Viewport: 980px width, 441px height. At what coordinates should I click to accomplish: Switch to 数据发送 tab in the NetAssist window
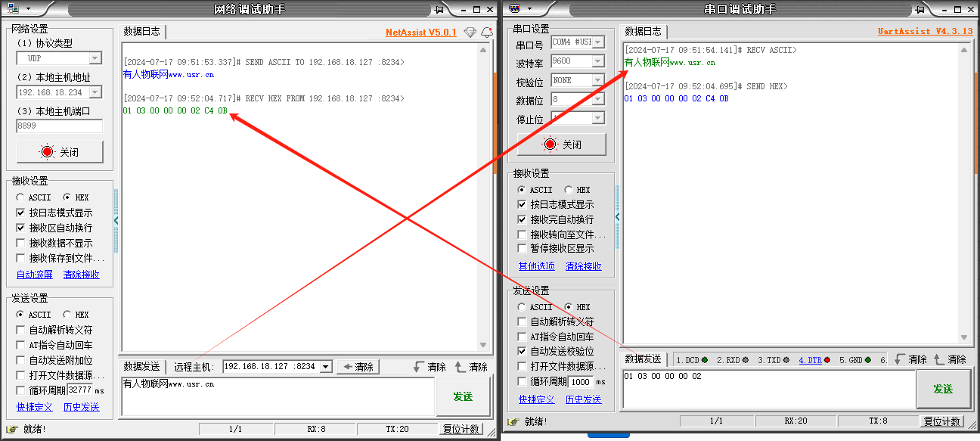[141, 367]
